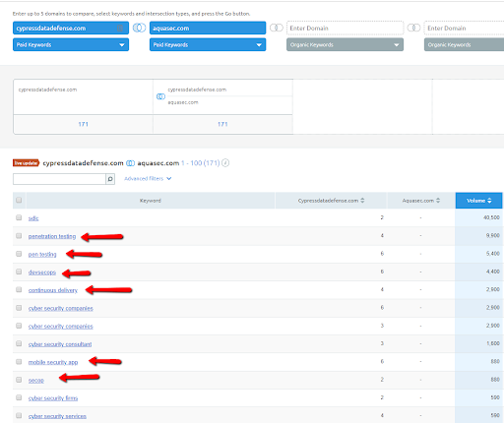Open the secop keyword link

36,381
